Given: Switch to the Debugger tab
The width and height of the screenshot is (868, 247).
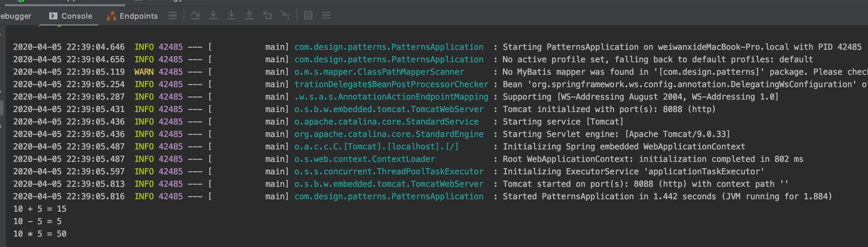Looking at the screenshot, I should coord(16,16).
